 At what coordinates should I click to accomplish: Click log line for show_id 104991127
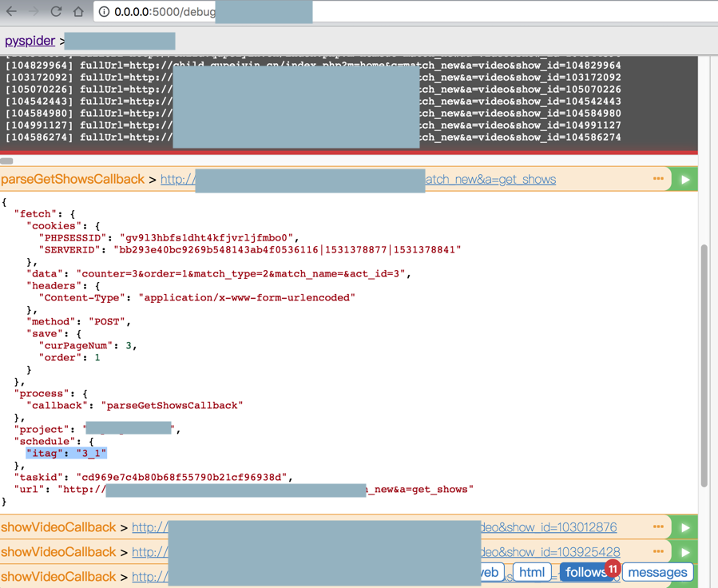coord(313,125)
